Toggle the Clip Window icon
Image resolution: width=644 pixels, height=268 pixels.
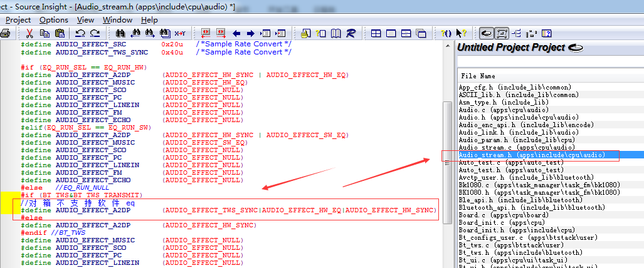click(532, 33)
